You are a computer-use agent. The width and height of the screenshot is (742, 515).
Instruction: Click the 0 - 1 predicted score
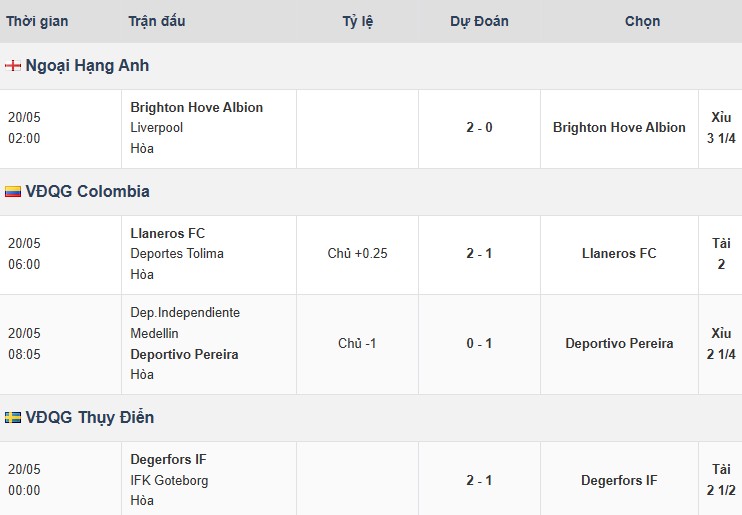pos(479,343)
